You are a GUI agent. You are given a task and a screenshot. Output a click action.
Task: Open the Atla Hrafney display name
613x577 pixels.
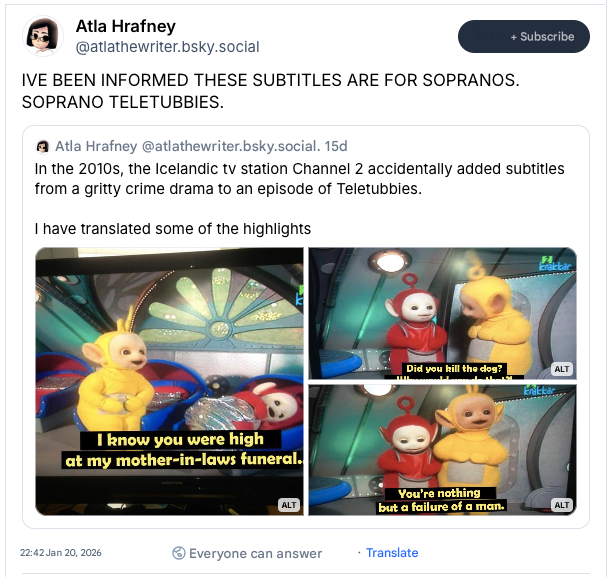point(125,26)
